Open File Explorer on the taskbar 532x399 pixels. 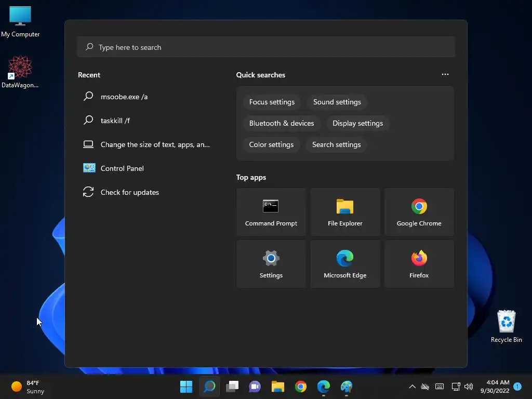pyautogui.click(x=277, y=387)
